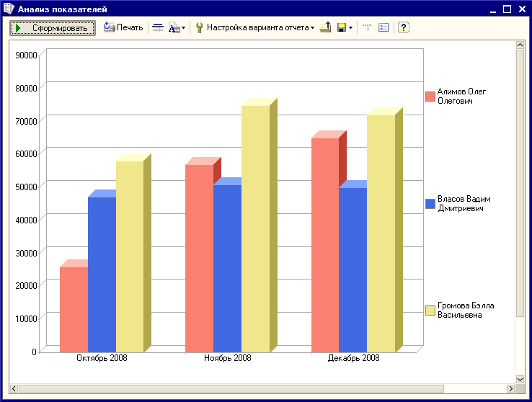532x402 pixels.
Task: Click the yellow bar for Октябрь 2008
Action: coord(130,256)
